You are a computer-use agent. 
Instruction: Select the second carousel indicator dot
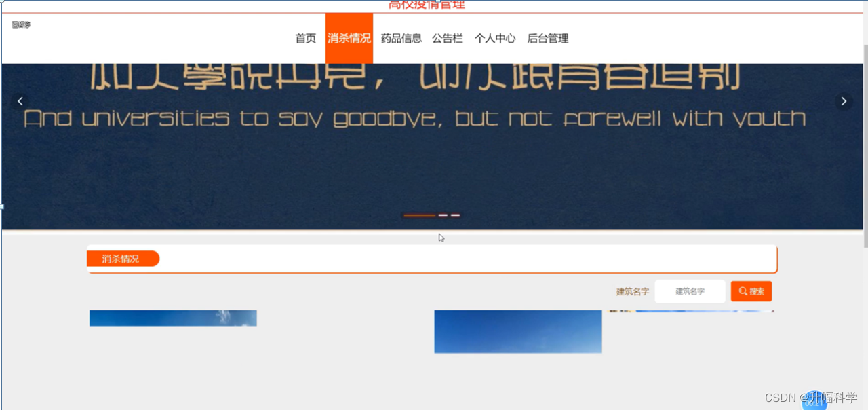point(442,215)
